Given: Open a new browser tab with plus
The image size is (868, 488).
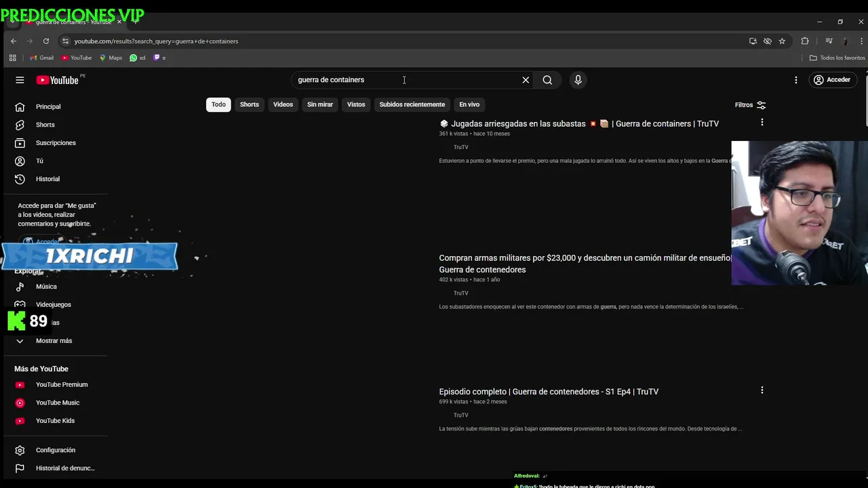Looking at the screenshot, I should (x=135, y=22).
